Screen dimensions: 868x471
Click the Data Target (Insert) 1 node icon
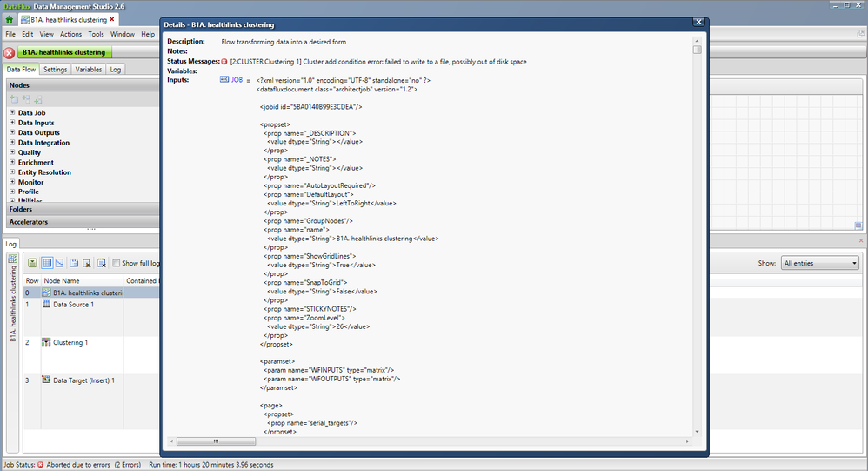click(x=46, y=380)
